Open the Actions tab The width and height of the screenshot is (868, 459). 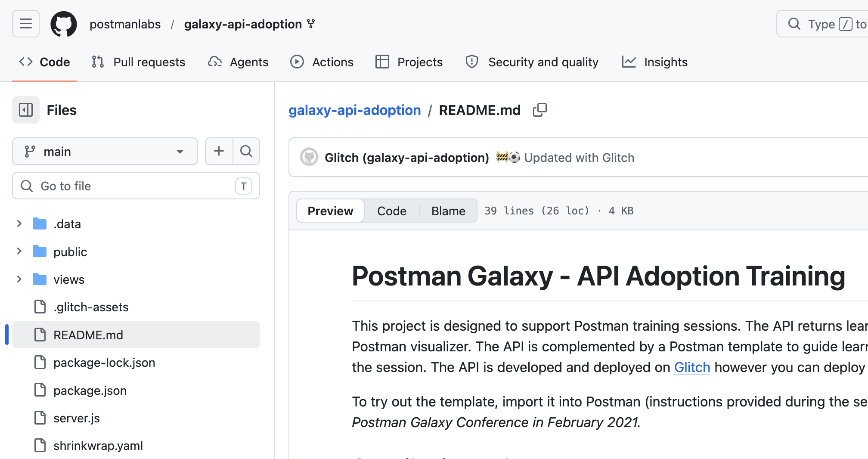(x=322, y=62)
